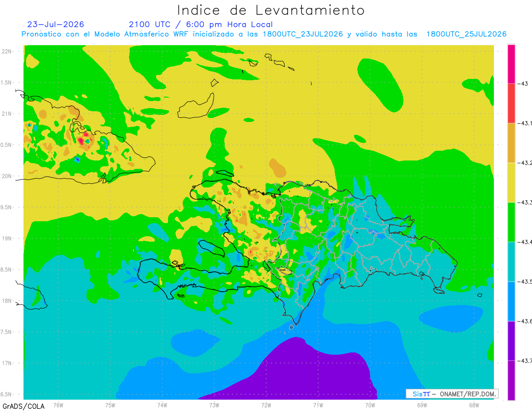532x411 pixels.
Task: Click the '-43.6' legend value
Action: pos(525,321)
